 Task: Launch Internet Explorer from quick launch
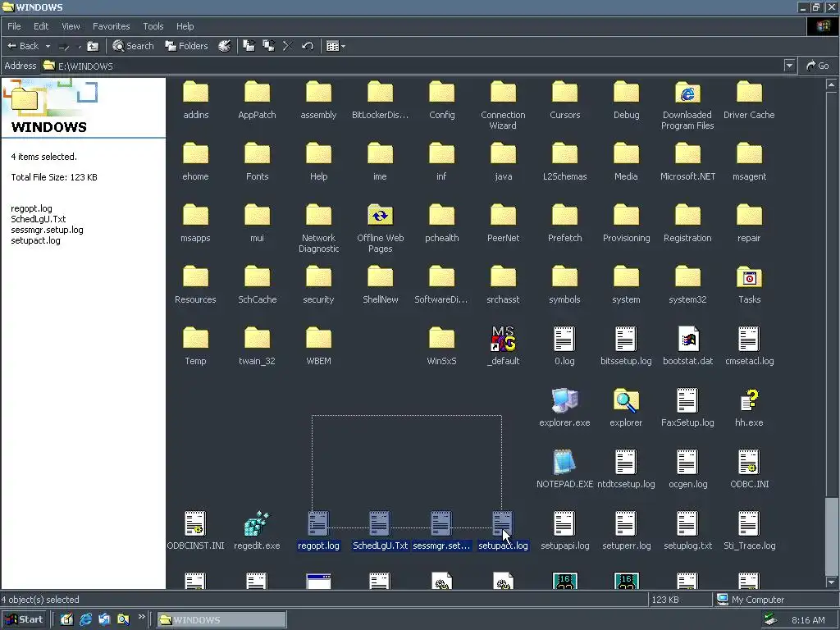click(x=85, y=620)
